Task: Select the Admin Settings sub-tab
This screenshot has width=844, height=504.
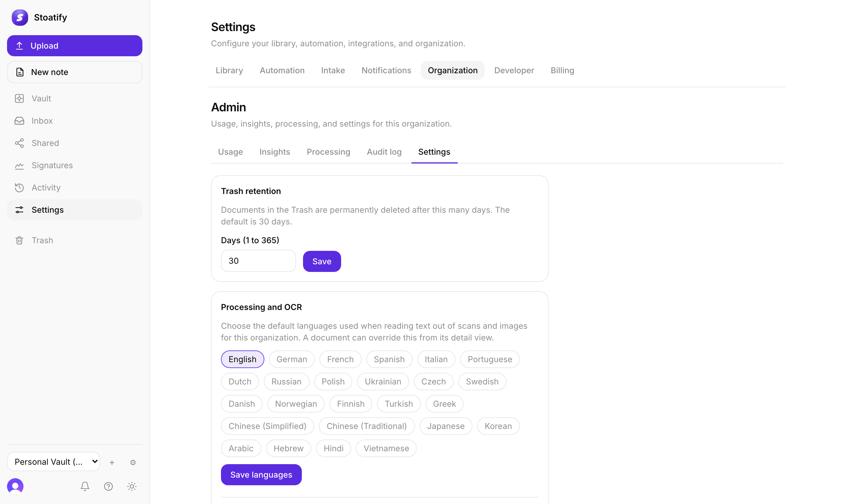Action: (x=434, y=152)
